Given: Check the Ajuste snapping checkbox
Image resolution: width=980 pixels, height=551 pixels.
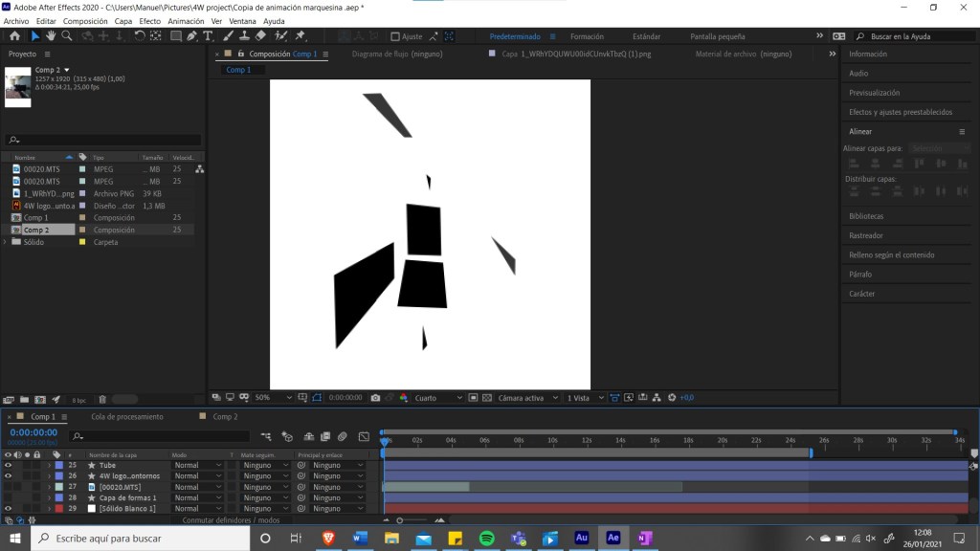Looking at the screenshot, I should point(395,36).
